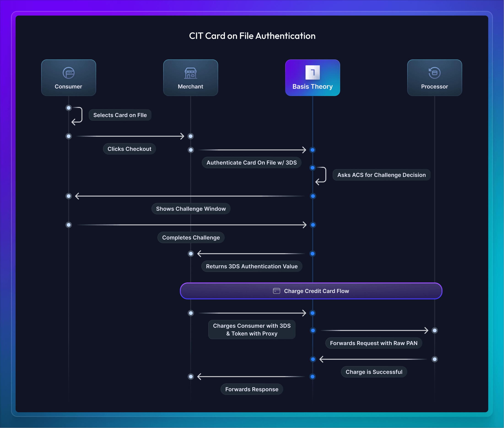Toggle the Selects Card on File loop indicator
Screen dimensions: 504x428
(x=69, y=107)
